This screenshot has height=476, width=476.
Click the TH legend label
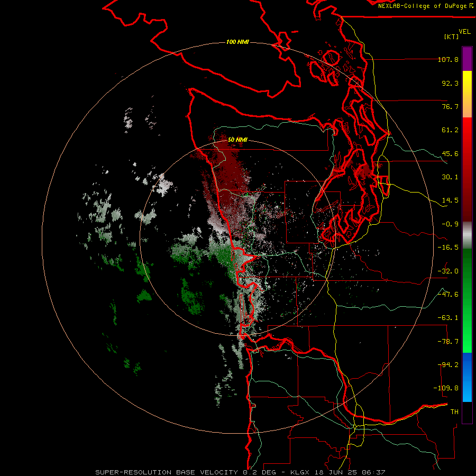pos(454,412)
